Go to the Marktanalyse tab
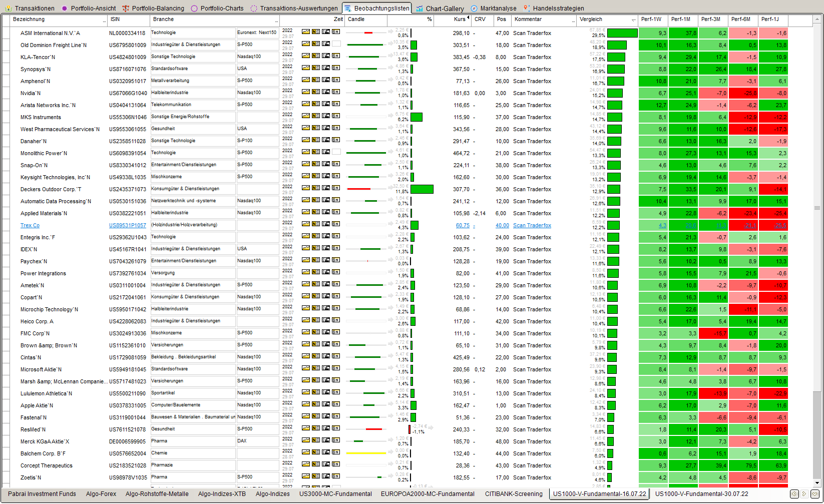 [493, 8]
